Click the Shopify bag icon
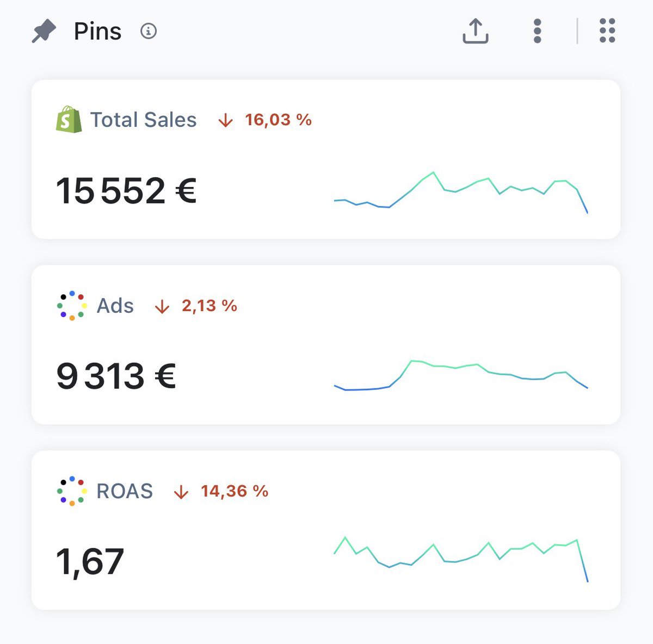653x644 pixels. point(69,120)
